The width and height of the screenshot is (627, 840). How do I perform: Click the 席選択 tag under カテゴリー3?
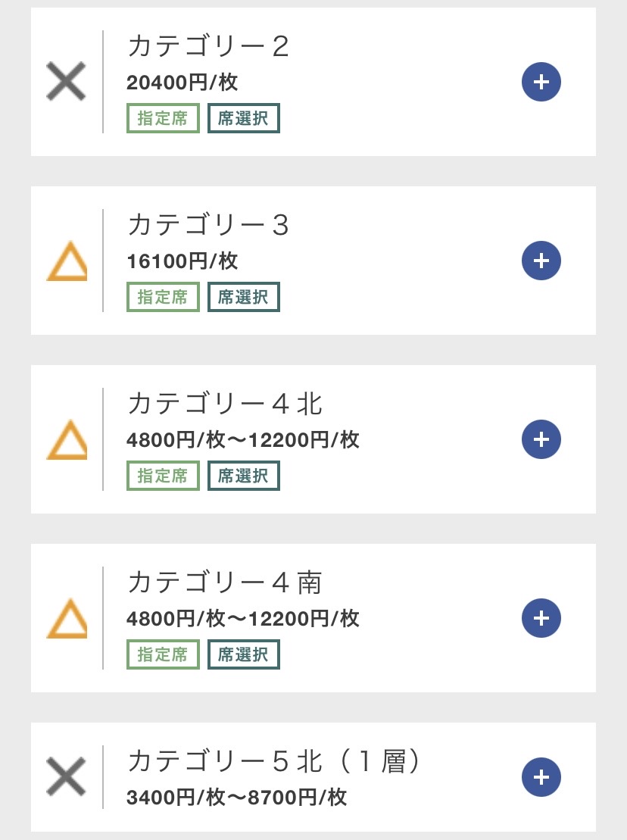pos(244,298)
